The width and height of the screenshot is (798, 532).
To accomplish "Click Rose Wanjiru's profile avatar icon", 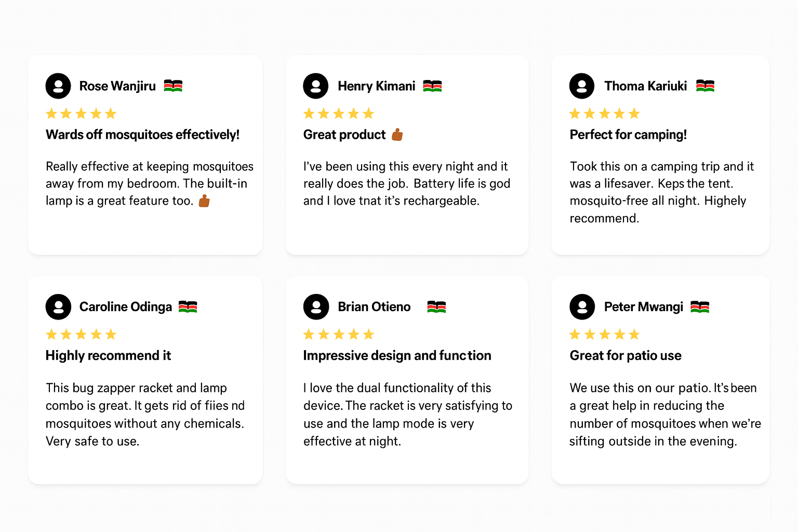I will tap(58, 86).
